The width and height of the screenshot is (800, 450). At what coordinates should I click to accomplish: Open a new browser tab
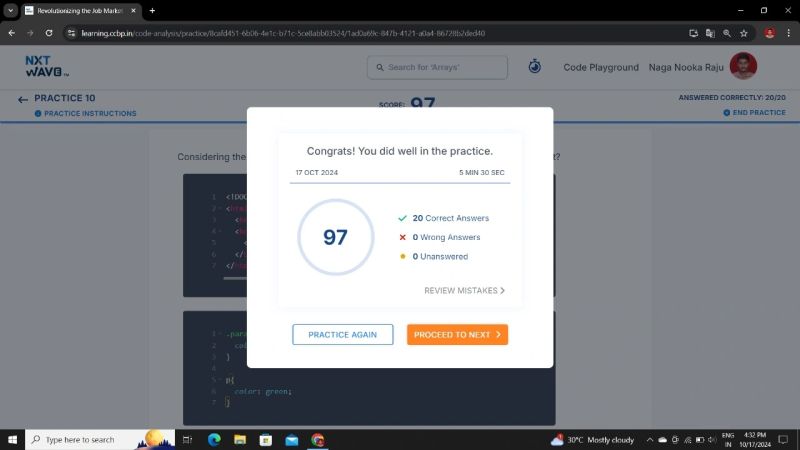(x=152, y=11)
